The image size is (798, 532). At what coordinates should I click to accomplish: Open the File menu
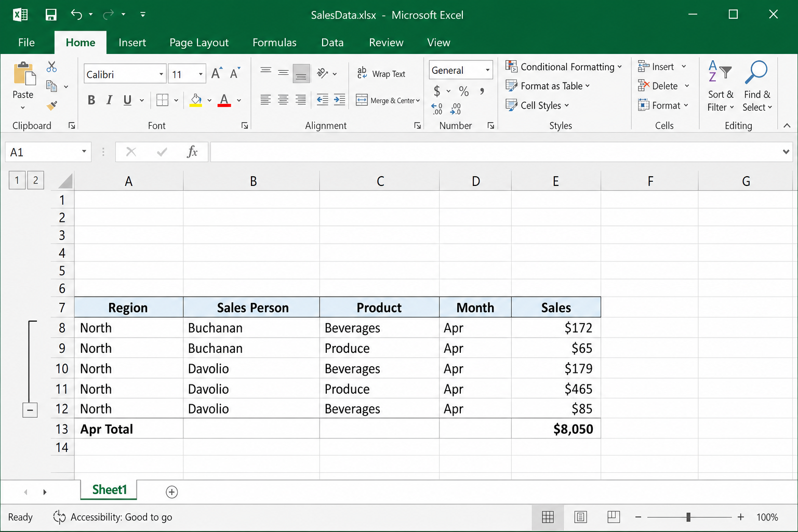[x=26, y=43]
